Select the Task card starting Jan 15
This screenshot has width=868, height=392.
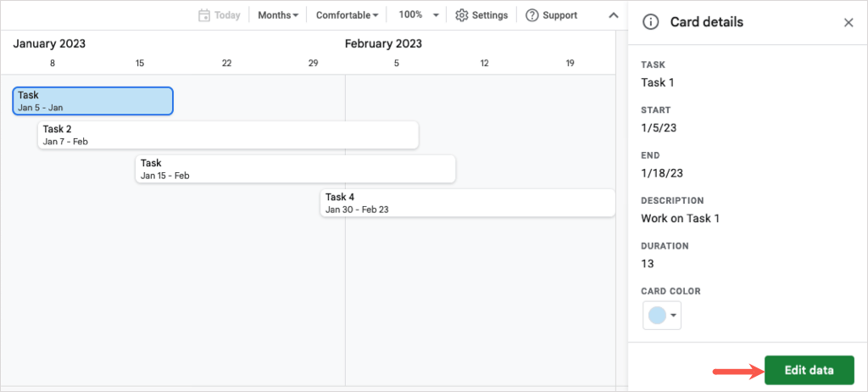[x=295, y=169]
